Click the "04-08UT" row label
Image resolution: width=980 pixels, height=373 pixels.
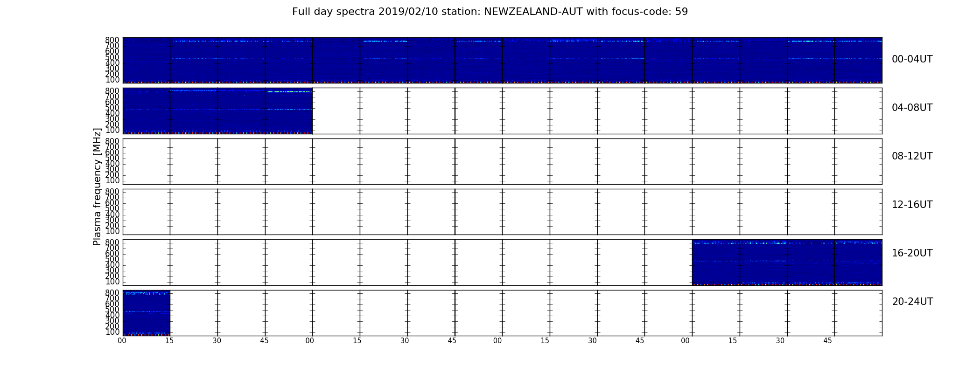912,108
